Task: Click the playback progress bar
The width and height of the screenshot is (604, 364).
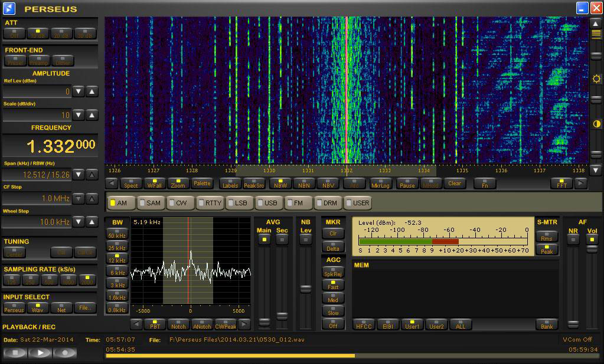Action: [x=352, y=356]
